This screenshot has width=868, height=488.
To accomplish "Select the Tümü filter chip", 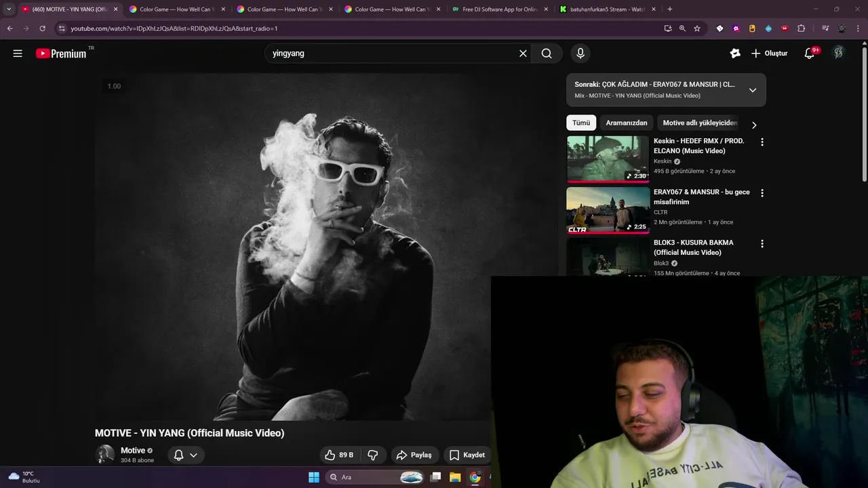I will [x=581, y=123].
